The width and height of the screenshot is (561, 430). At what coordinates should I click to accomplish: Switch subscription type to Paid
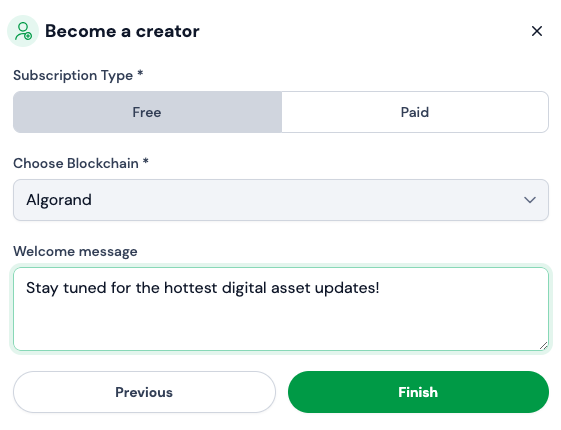tap(415, 112)
